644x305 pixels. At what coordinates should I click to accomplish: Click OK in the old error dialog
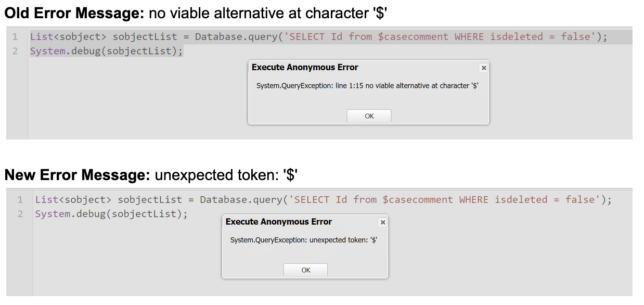(x=368, y=116)
